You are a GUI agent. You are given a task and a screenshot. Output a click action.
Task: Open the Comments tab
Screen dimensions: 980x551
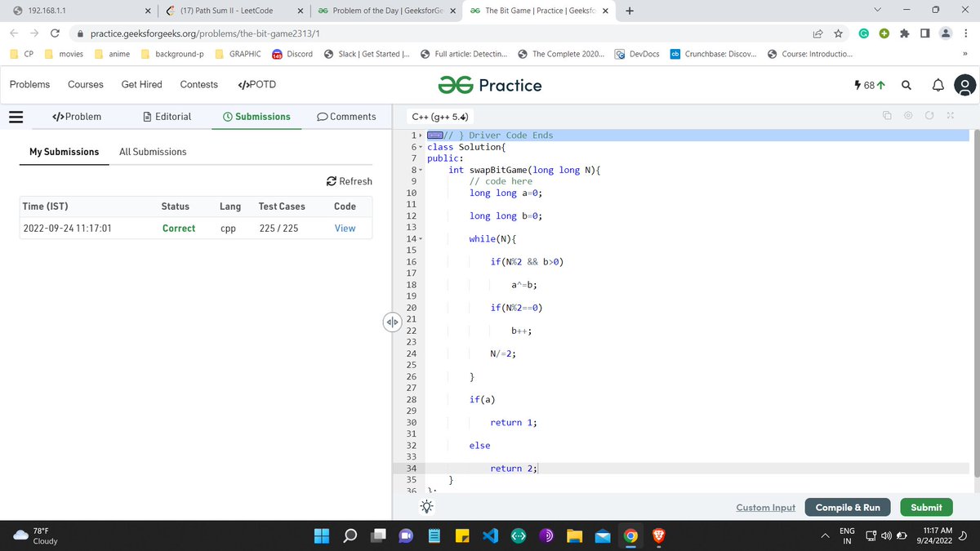pos(346,117)
